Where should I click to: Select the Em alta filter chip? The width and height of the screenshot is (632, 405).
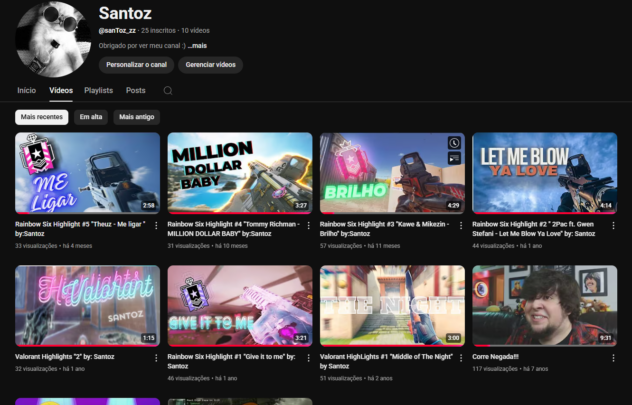(91, 117)
